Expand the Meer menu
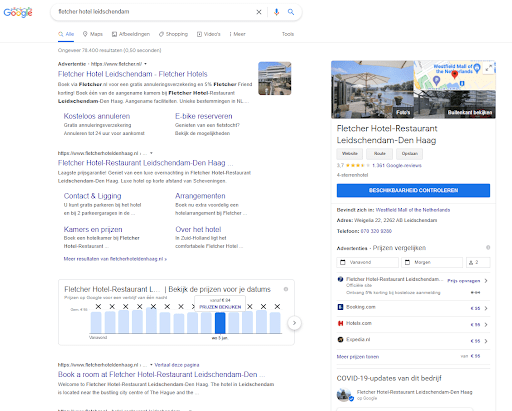This screenshot has width=512, height=411. coord(237,34)
